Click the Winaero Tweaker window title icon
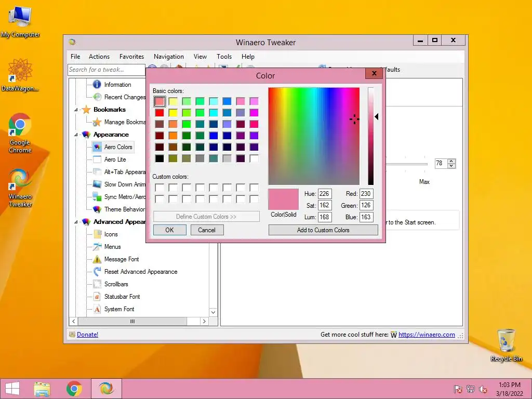The height and width of the screenshot is (399, 532). pyautogui.click(x=72, y=42)
